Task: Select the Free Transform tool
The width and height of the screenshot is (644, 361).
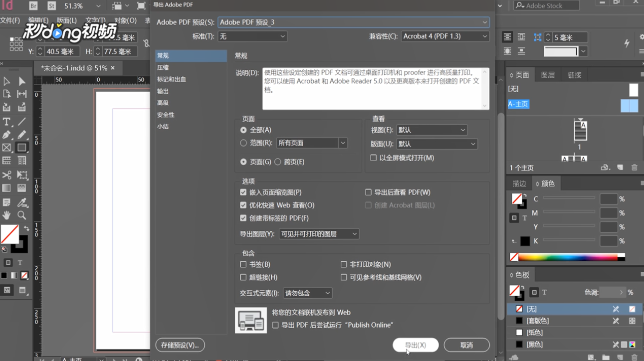Action: 22,175
